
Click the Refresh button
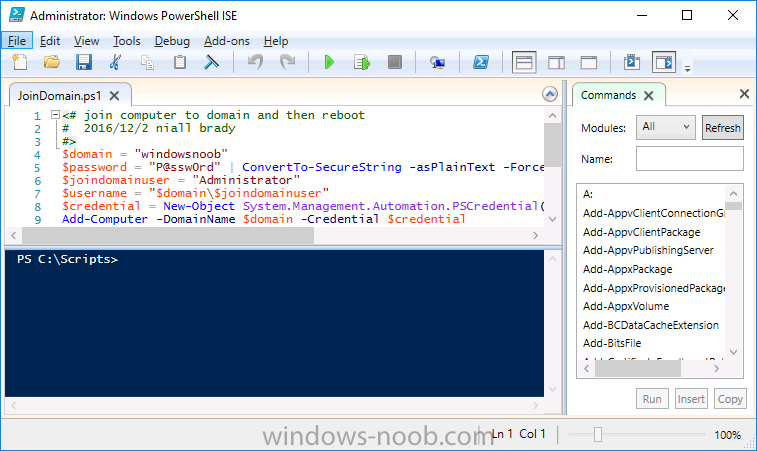click(x=722, y=128)
